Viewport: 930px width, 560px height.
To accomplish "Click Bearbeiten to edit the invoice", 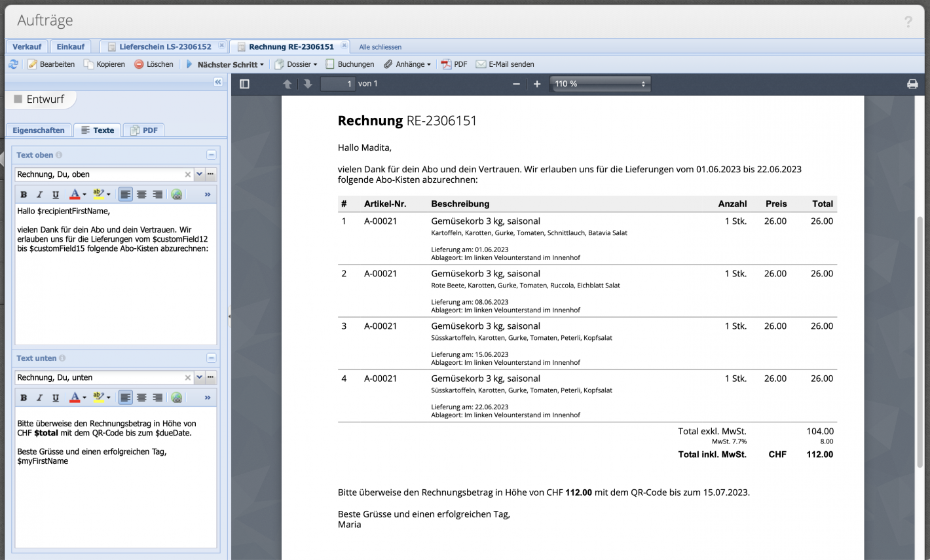I will [52, 64].
